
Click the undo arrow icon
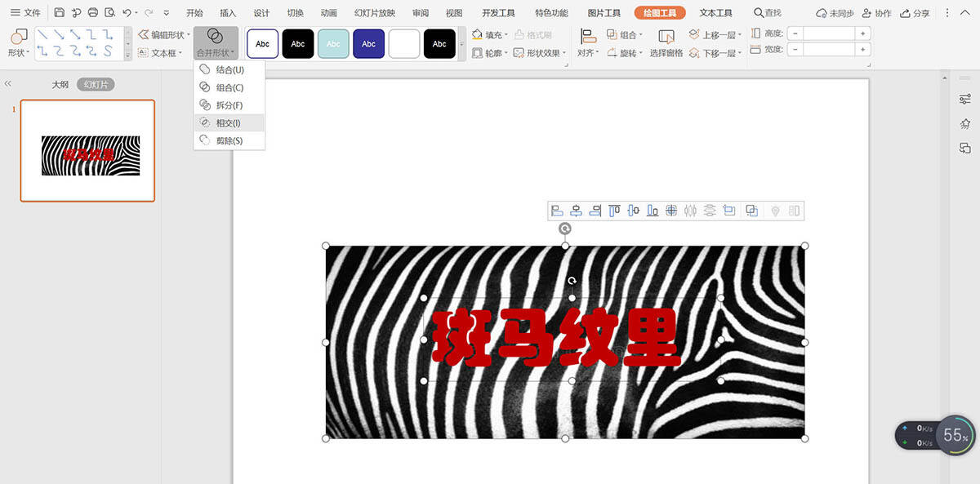(127, 13)
